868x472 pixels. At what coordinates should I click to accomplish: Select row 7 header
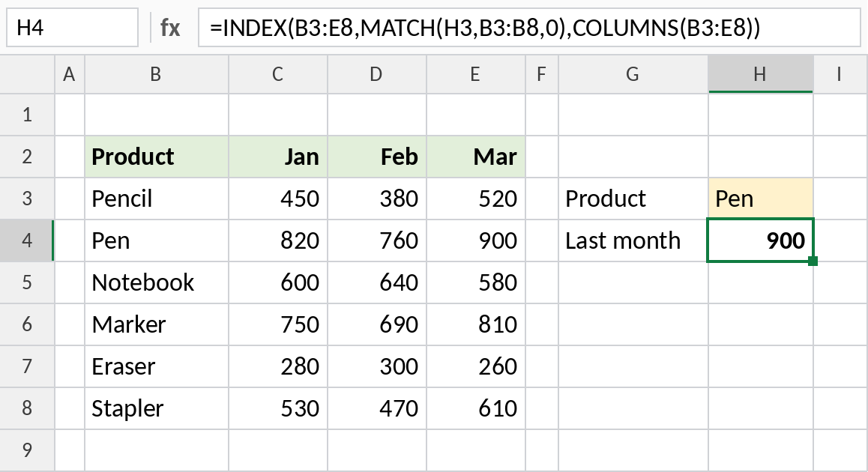point(27,366)
